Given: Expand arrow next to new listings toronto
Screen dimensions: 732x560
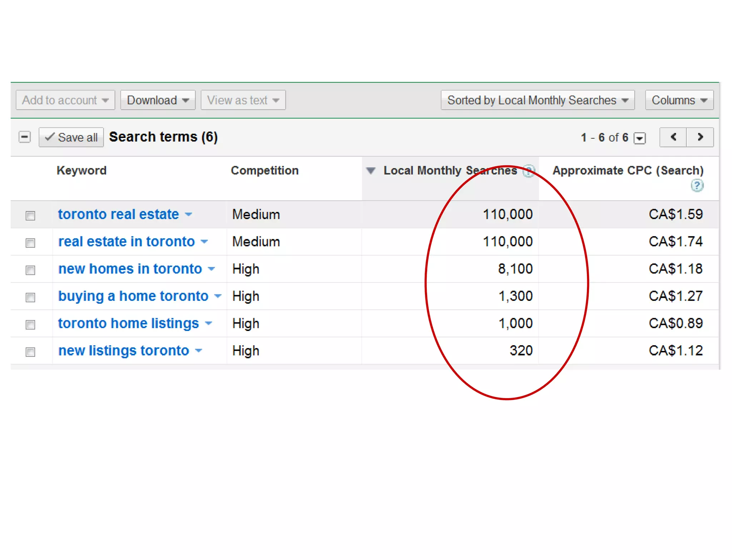Looking at the screenshot, I should tap(198, 351).
